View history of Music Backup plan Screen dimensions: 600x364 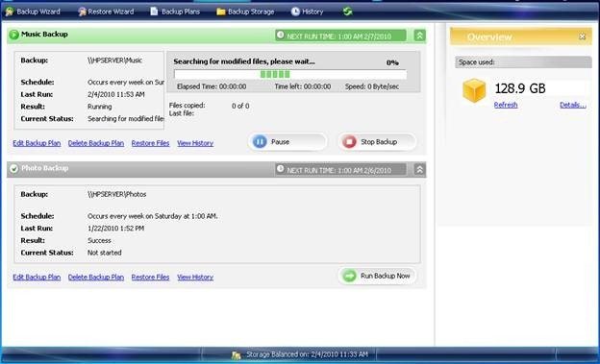(x=195, y=143)
